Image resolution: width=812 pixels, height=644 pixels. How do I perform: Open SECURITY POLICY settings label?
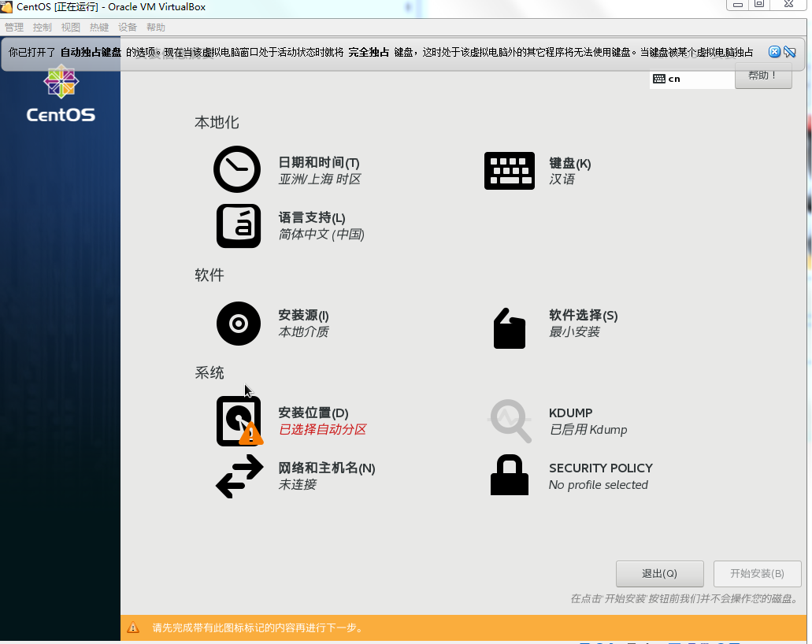tap(601, 468)
